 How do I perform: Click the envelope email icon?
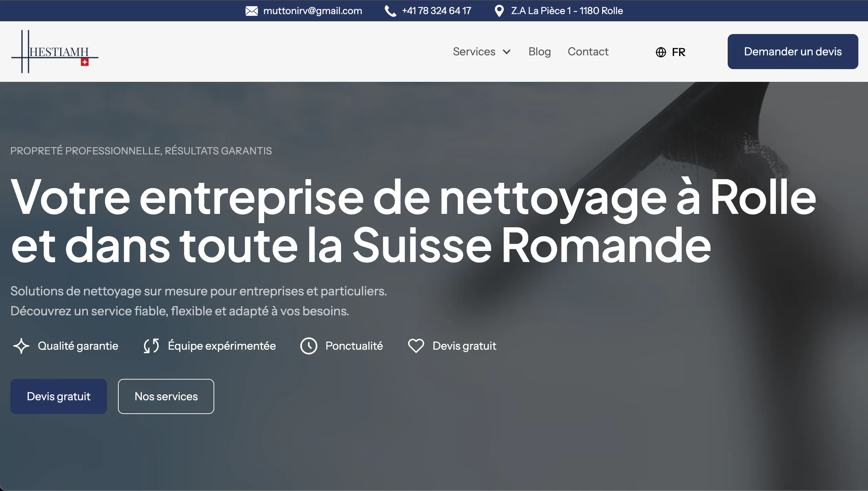[x=251, y=11]
